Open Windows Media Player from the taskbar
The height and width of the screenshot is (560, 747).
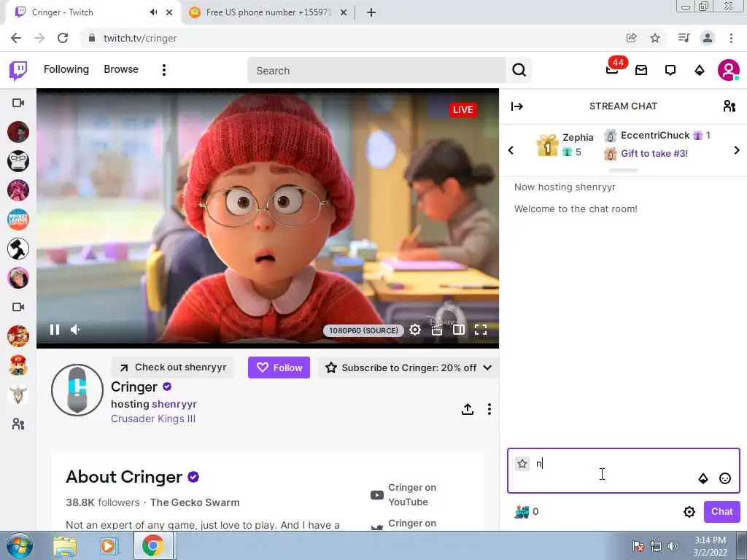[108, 546]
